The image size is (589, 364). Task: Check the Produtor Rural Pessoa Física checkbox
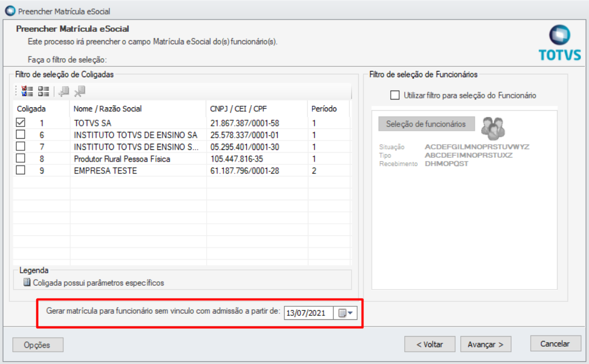(21, 158)
